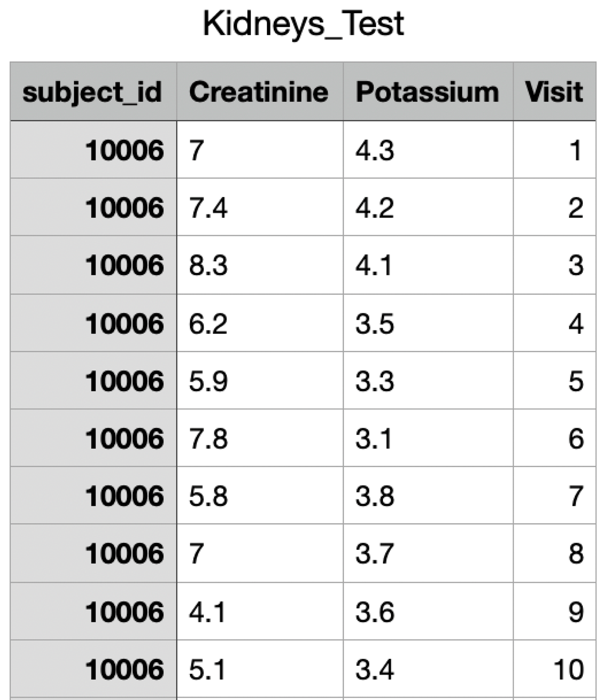Click the Kidneys_Test table title
The height and width of the screenshot is (700, 603).
click(303, 24)
